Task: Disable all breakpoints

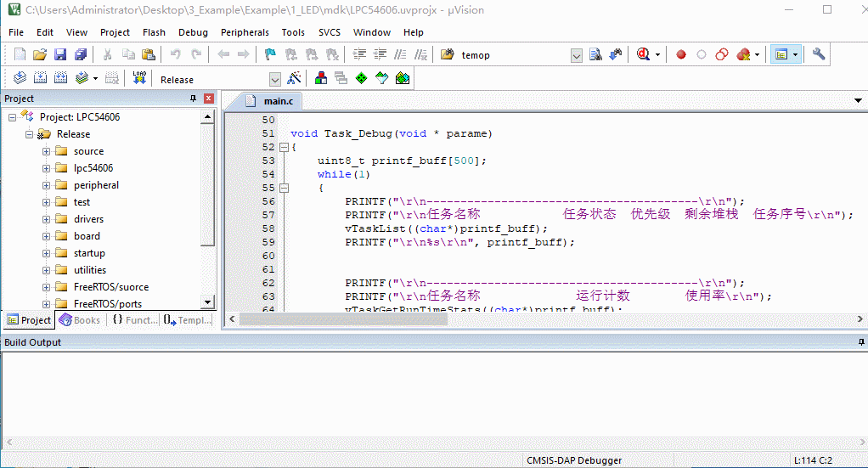Action: tap(722, 54)
